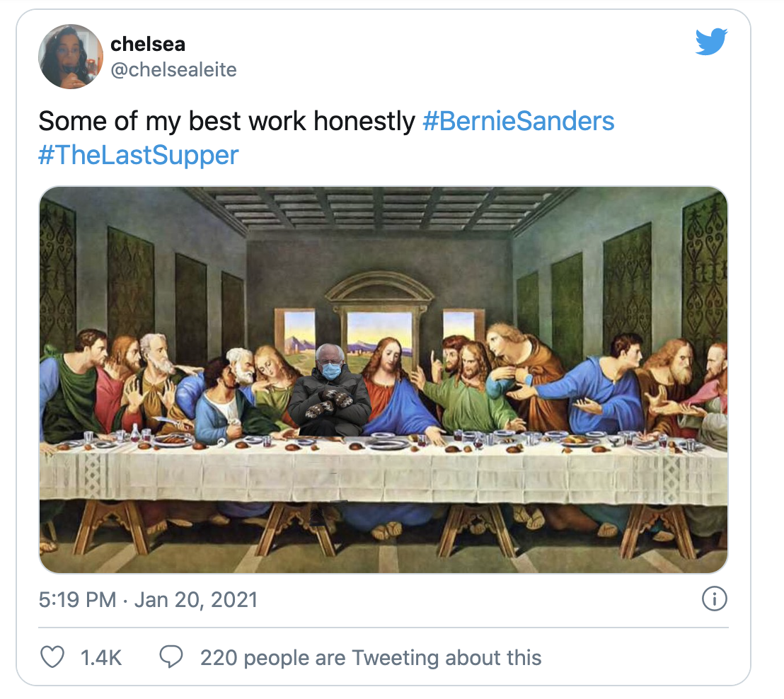
Task: Click the "Jan 20, 2021" date
Action: 196,601
